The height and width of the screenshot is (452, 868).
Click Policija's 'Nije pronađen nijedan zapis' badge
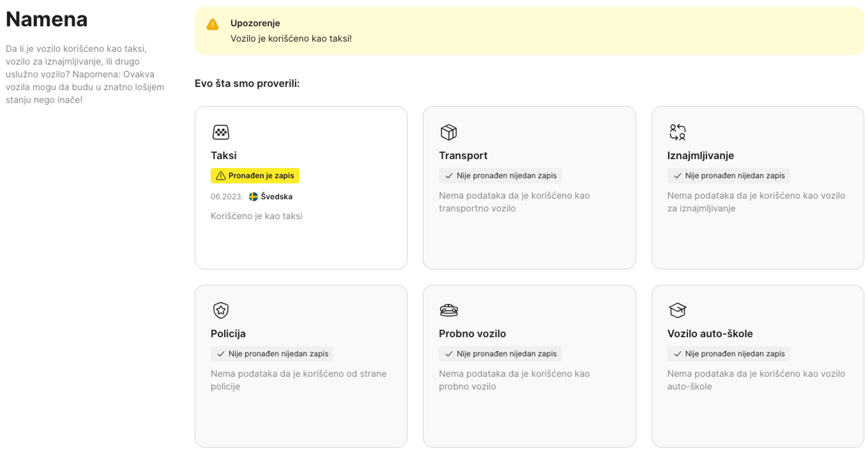tap(271, 354)
